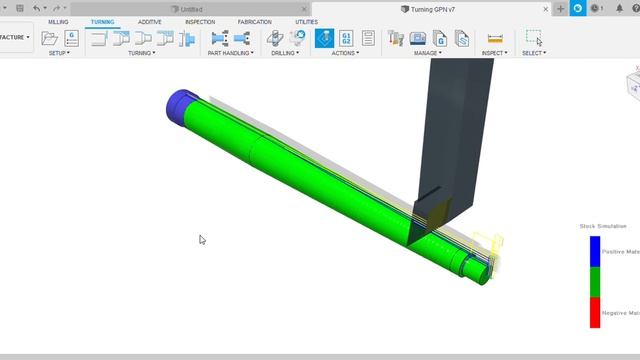640x360 pixels.
Task: Open the grid data panel icon
Action: click(x=20, y=8)
